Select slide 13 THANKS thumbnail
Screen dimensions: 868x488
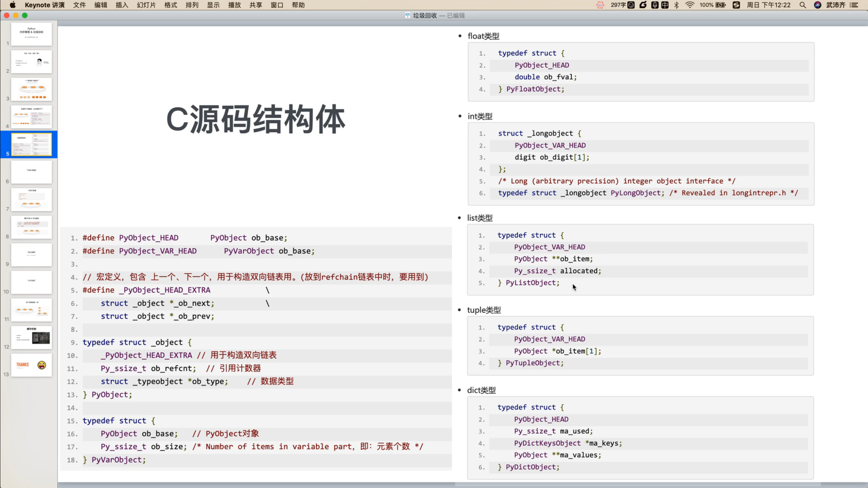click(32, 365)
